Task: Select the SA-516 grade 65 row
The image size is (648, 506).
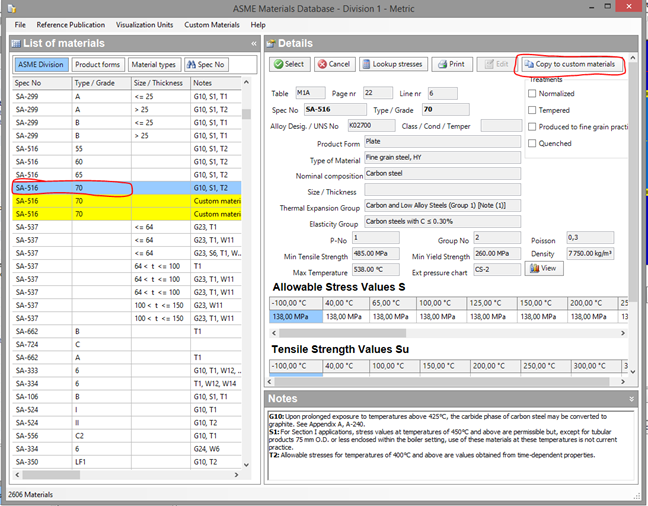Action: pyautogui.click(x=127, y=175)
